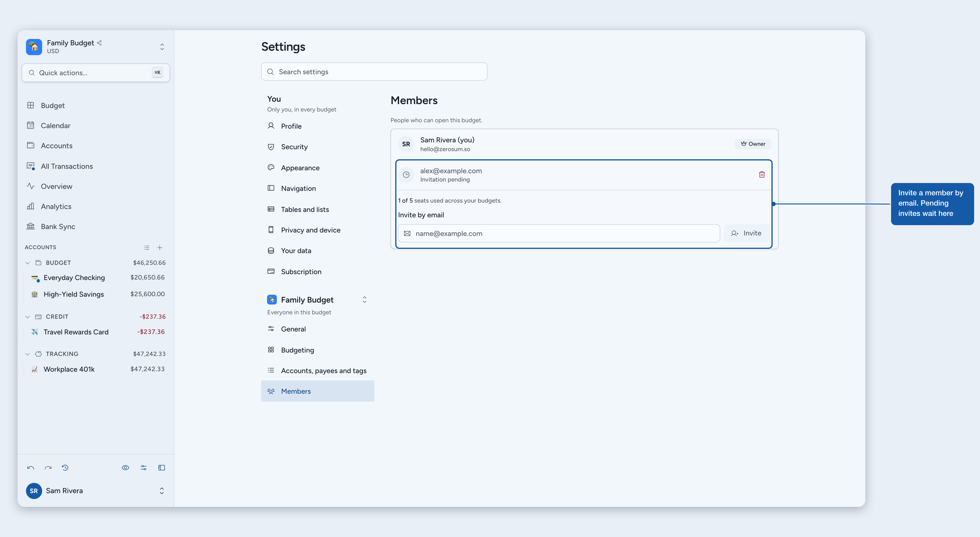Open Appearance settings
This screenshot has height=537, width=980.
tap(318, 168)
